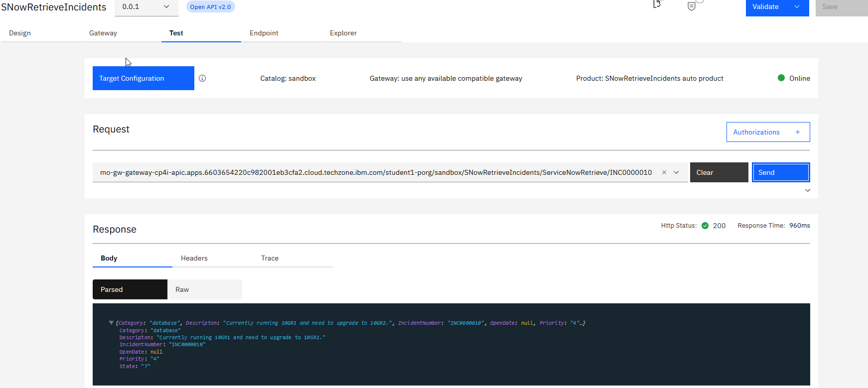Screen dimensions: 868x388
Task: Clear URL field using the X icon
Action: (664, 172)
